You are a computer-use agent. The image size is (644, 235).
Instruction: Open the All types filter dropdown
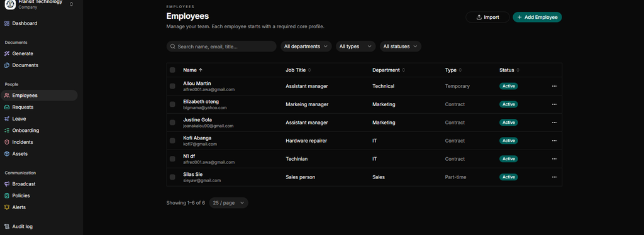click(x=356, y=46)
